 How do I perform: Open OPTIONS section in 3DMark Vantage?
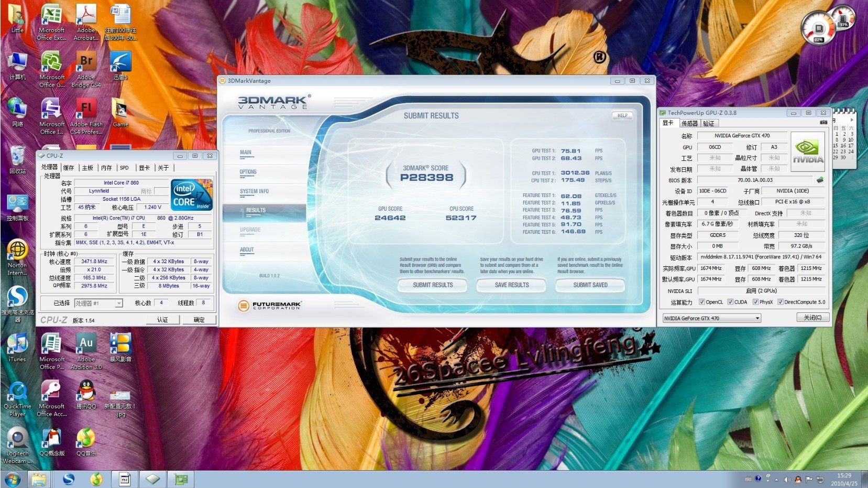(248, 172)
